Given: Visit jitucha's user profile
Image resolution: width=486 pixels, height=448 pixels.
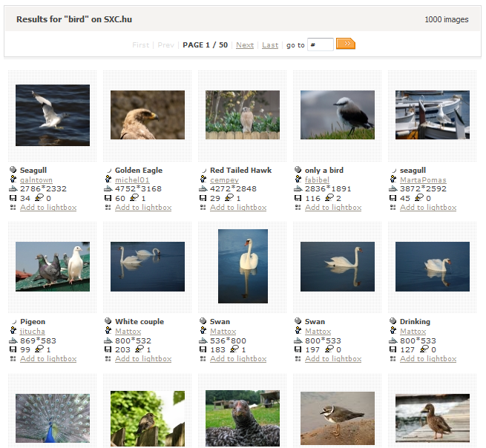Looking at the screenshot, I should click(x=33, y=332).
